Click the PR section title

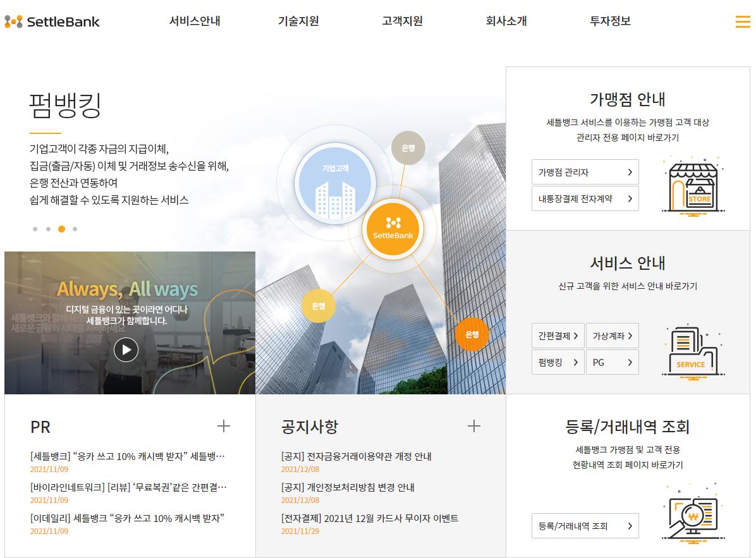coord(40,427)
